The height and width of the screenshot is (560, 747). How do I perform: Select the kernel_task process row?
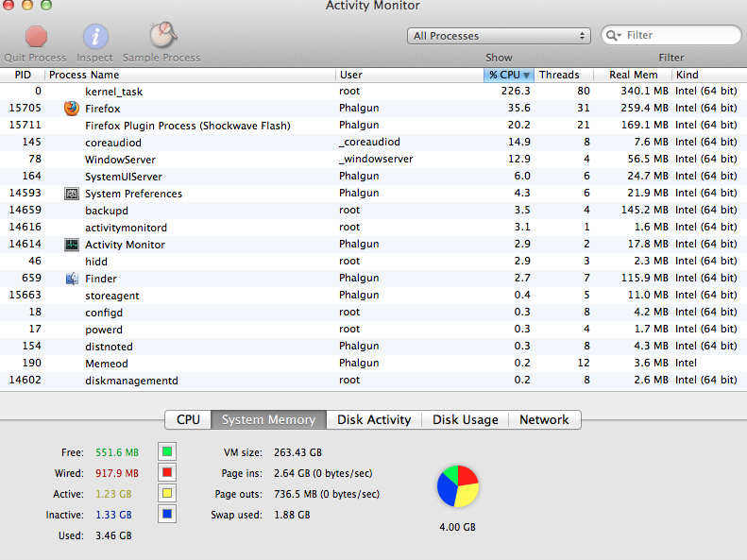click(x=374, y=91)
